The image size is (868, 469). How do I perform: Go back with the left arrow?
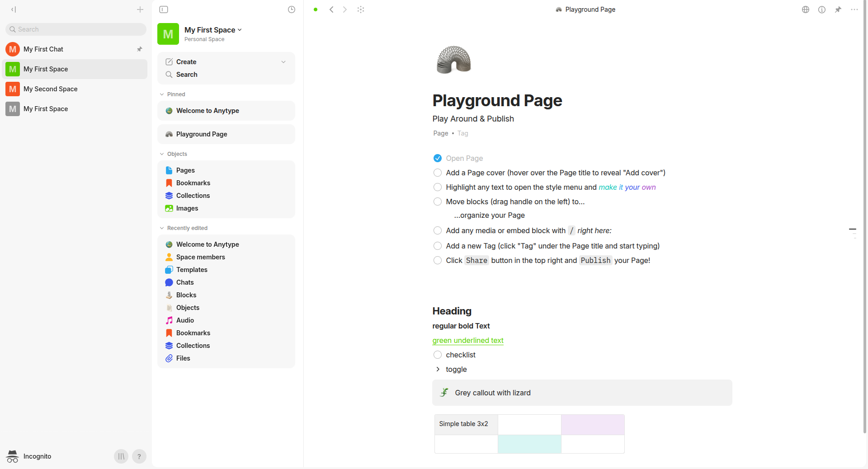[331, 9]
